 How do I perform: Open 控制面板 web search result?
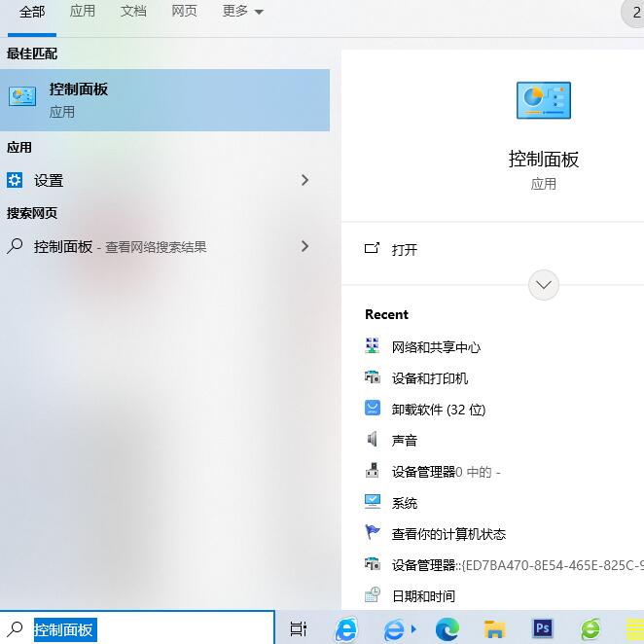tap(164, 246)
